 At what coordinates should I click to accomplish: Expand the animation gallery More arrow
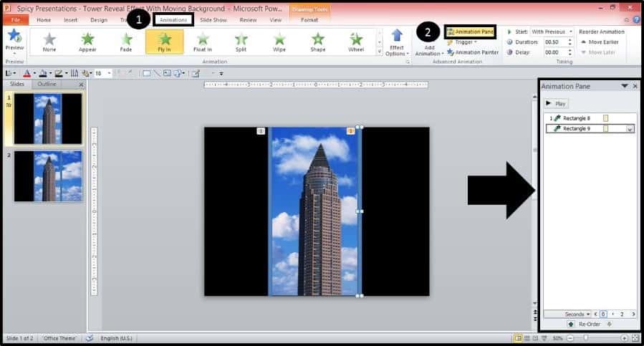(380, 52)
